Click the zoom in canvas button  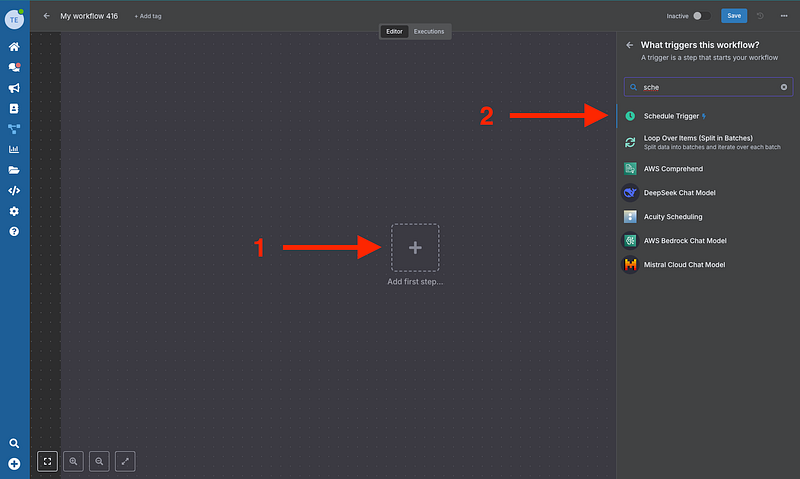73,461
